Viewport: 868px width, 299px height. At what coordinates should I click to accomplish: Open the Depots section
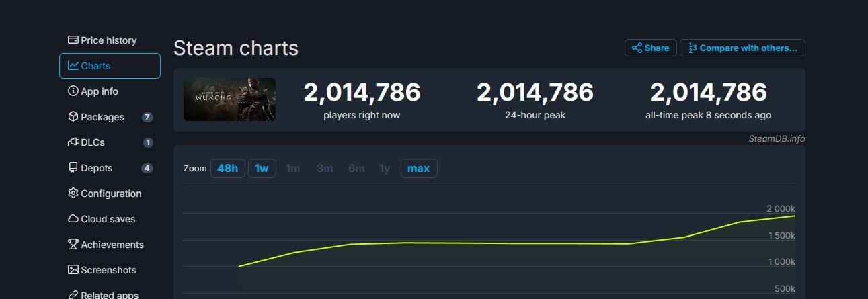click(x=110, y=168)
